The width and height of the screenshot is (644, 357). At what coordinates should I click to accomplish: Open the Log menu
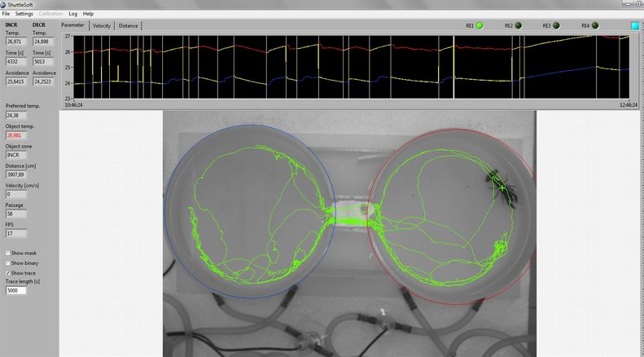pos(73,14)
